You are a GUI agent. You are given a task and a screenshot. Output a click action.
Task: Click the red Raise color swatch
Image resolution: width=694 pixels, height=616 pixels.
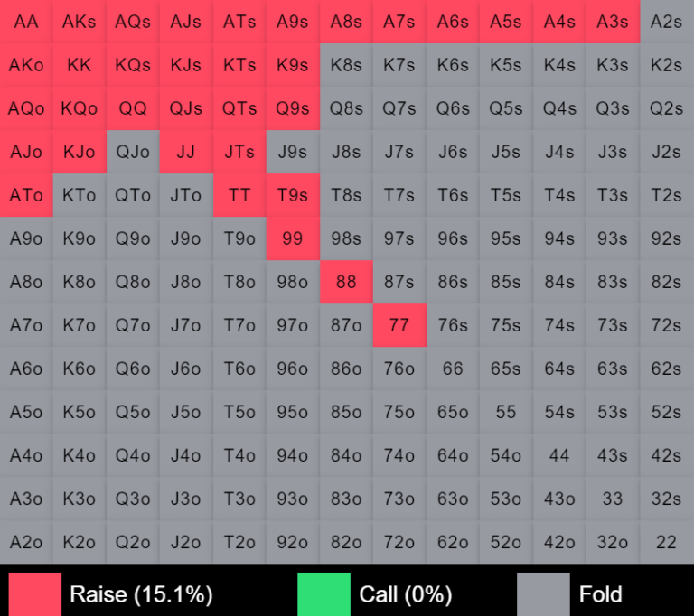pos(35,593)
